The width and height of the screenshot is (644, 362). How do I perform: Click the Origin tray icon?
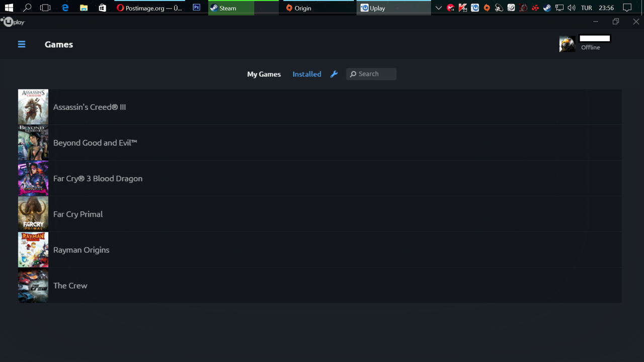pyautogui.click(x=487, y=8)
